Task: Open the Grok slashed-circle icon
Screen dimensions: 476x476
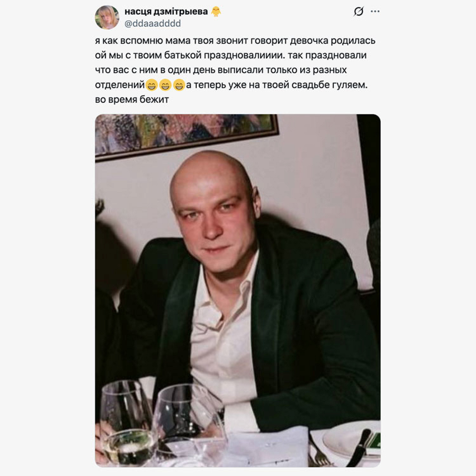Action: 358,12
